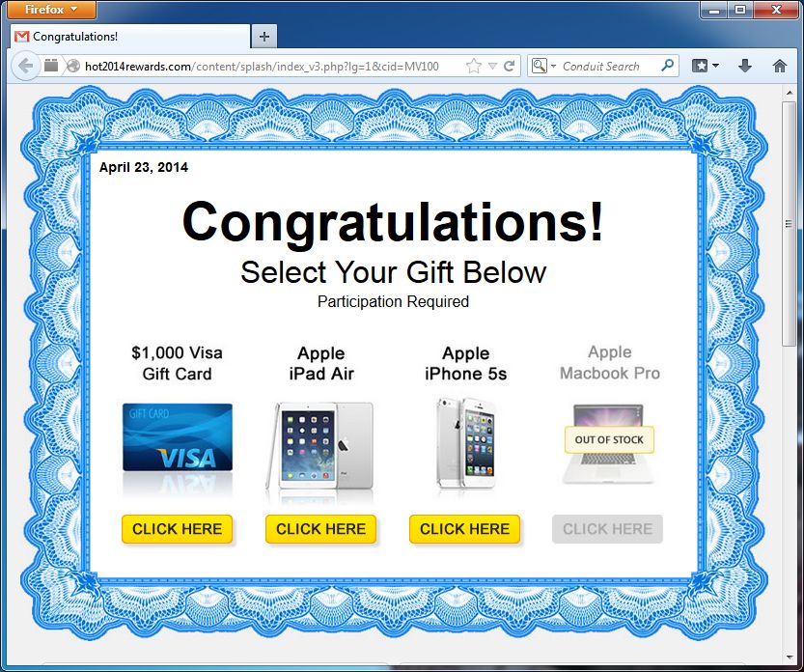
Task: Click the search magnifier go icon
Action: click(x=667, y=65)
